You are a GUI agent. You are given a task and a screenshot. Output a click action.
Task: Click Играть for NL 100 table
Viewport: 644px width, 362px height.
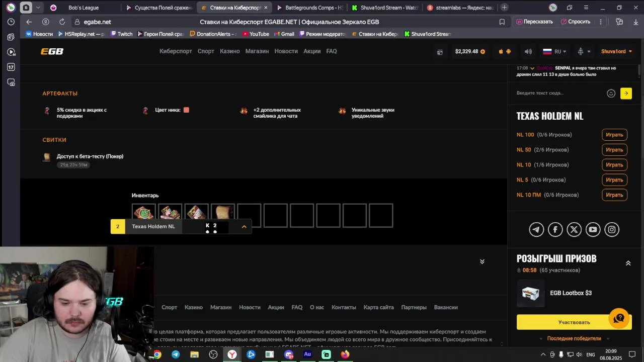[614, 135]
